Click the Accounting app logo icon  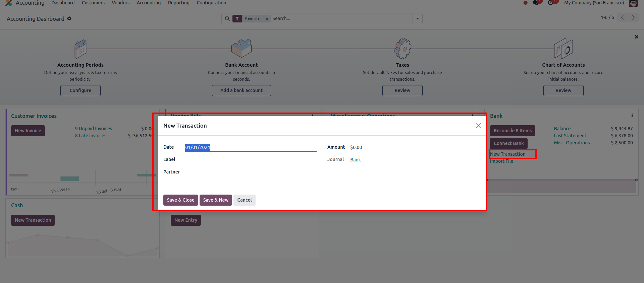click(x=9, y=3)
